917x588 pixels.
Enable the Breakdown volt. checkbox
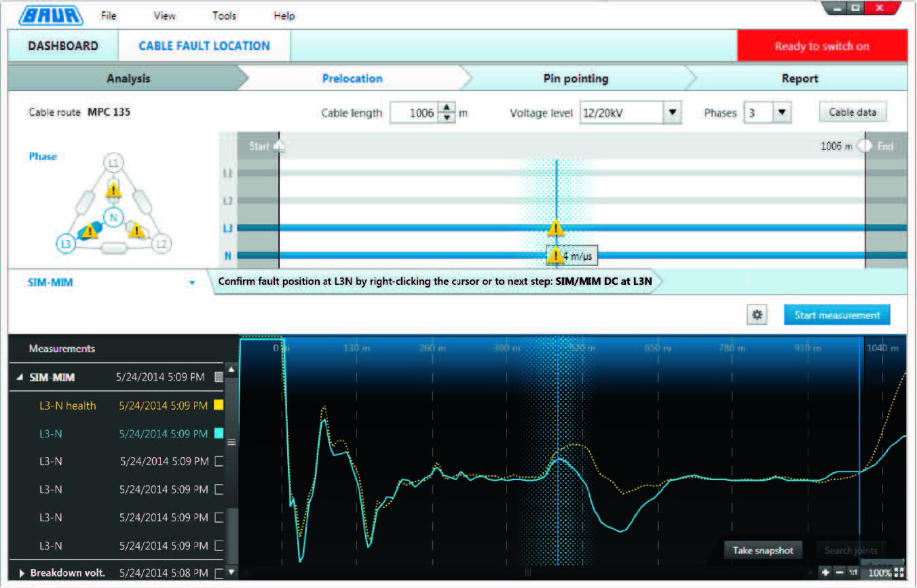click(219, 573)
